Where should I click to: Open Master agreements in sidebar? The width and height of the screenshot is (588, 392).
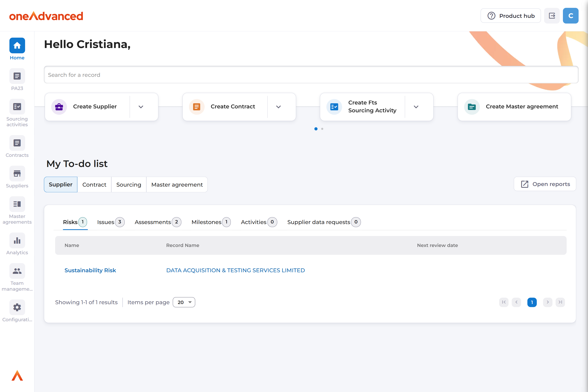17,204
